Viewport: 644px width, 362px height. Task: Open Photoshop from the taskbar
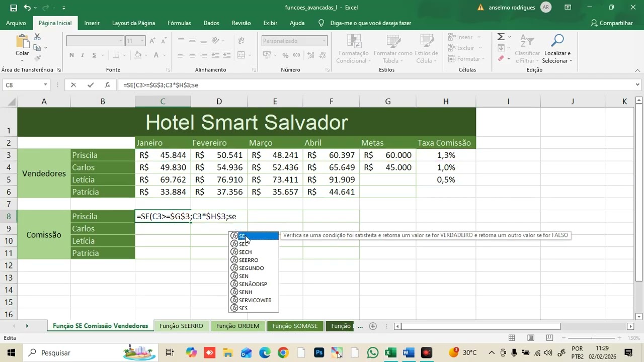point(319,352)
